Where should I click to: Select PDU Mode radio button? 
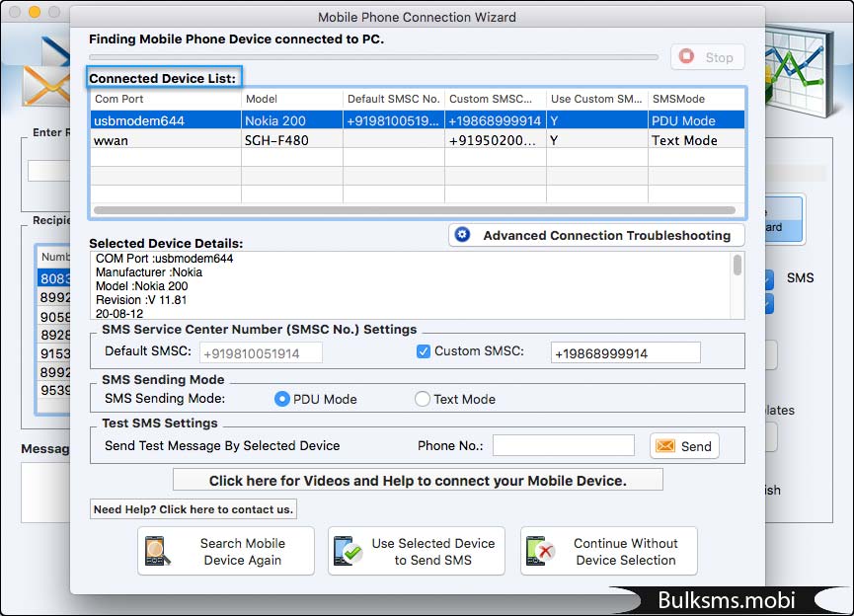point(281,399)
